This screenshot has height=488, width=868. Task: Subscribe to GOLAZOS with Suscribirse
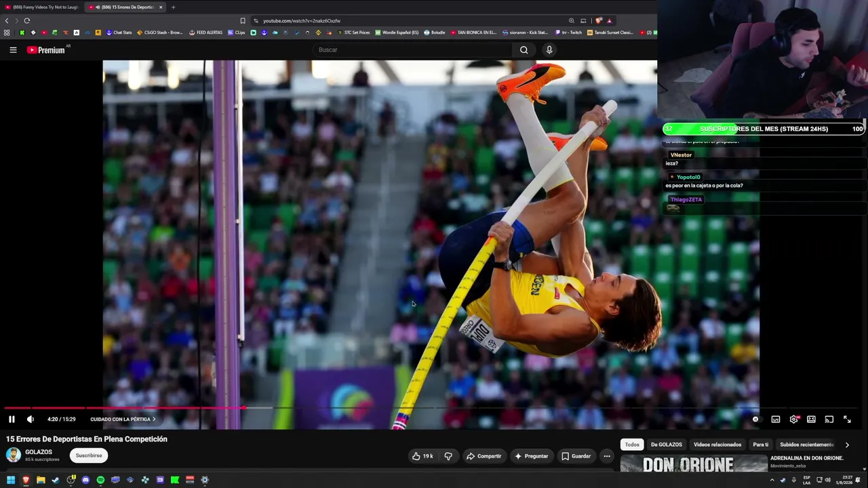89,455
